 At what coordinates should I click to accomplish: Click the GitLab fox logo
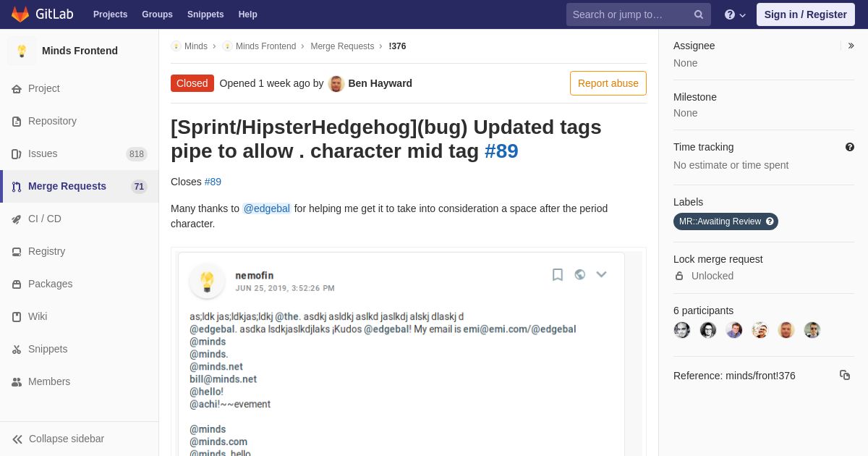click(x=20, y=14)
